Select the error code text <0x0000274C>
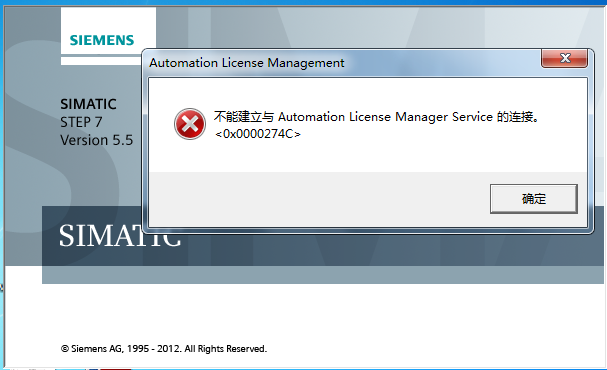The image size is (607, 370). 258,134
